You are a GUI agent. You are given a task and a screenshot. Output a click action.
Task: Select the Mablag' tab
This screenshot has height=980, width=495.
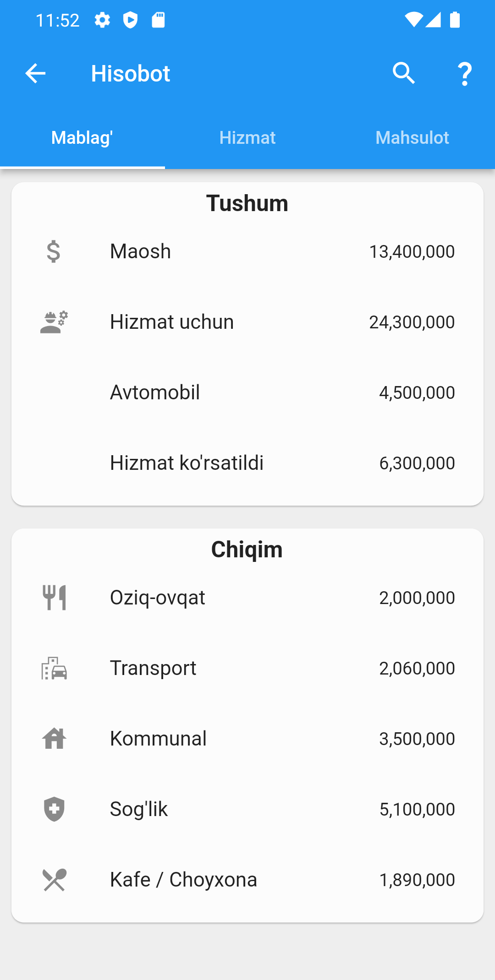point(82,138)
